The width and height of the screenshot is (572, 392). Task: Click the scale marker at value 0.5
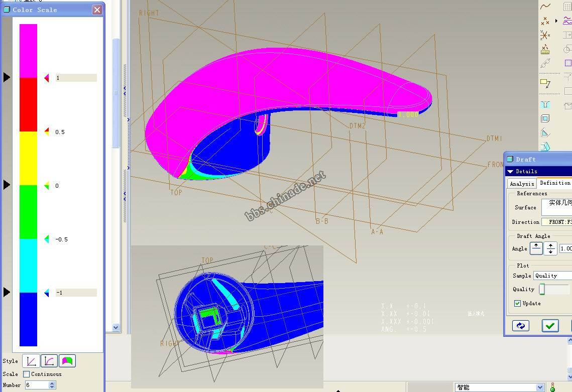click(47, 132)
